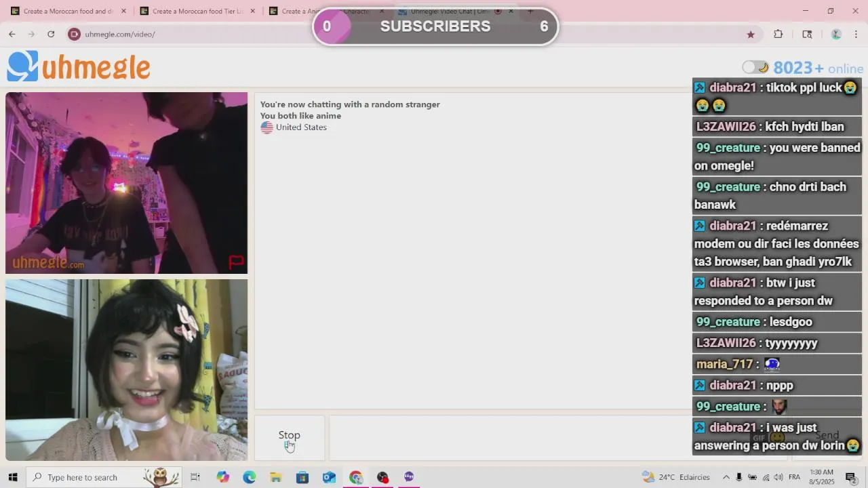Close the Uhmegle Video Chat tab

tap(511, 11)
